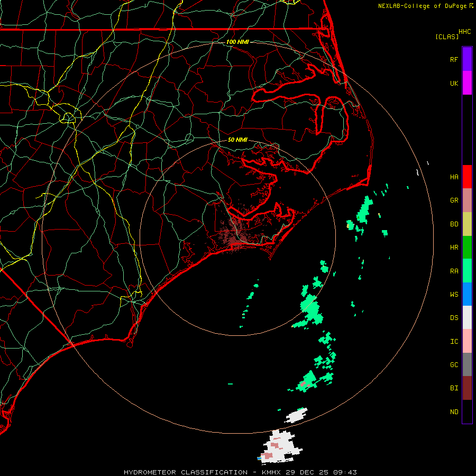Click the RF legend label
476x476 pixels.
tap(454, 59)
